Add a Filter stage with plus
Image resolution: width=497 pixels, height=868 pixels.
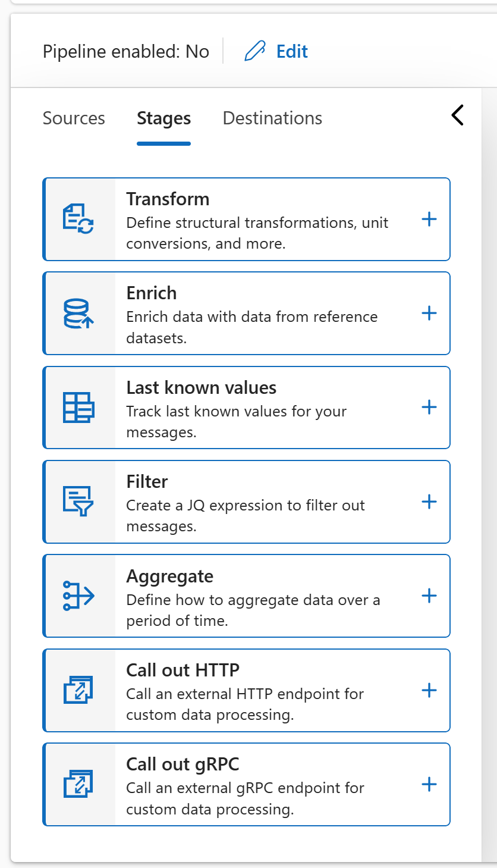click(429, 502)
